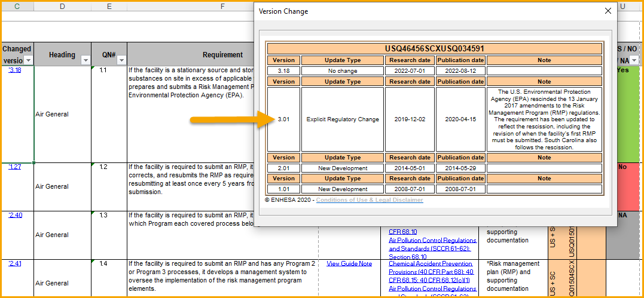Select QN# 1.1 cell
Screen dimensions: 644x298
click(109, 114)
